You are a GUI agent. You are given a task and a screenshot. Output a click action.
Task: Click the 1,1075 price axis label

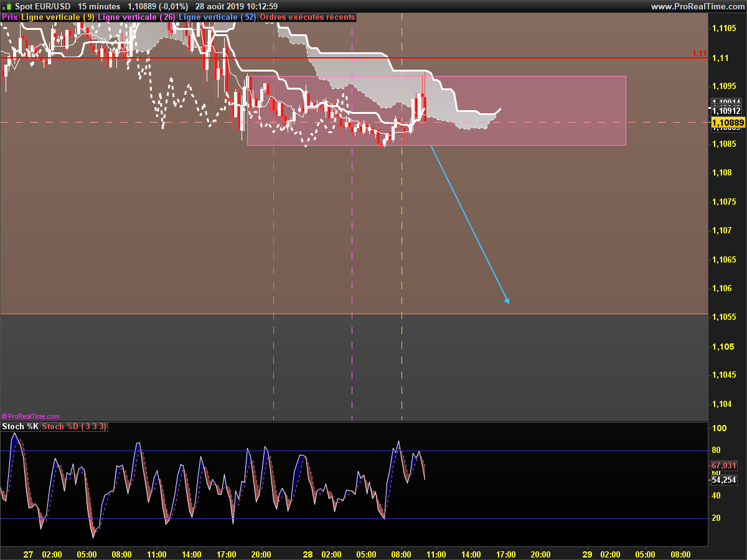725,202
